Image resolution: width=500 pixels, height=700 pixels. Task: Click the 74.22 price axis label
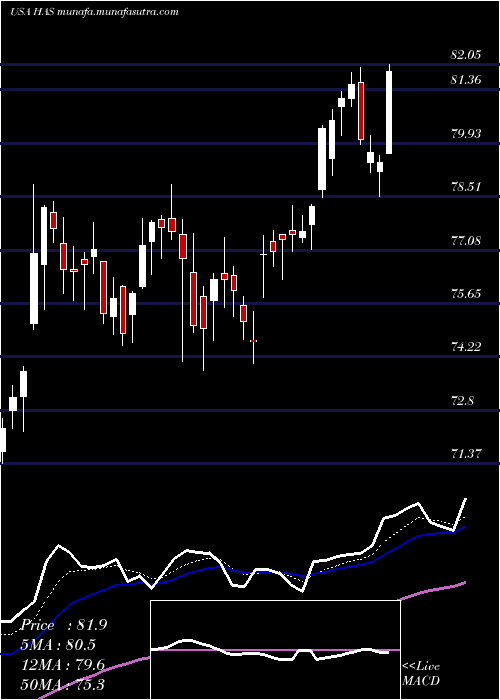click(x=466, y=346)
